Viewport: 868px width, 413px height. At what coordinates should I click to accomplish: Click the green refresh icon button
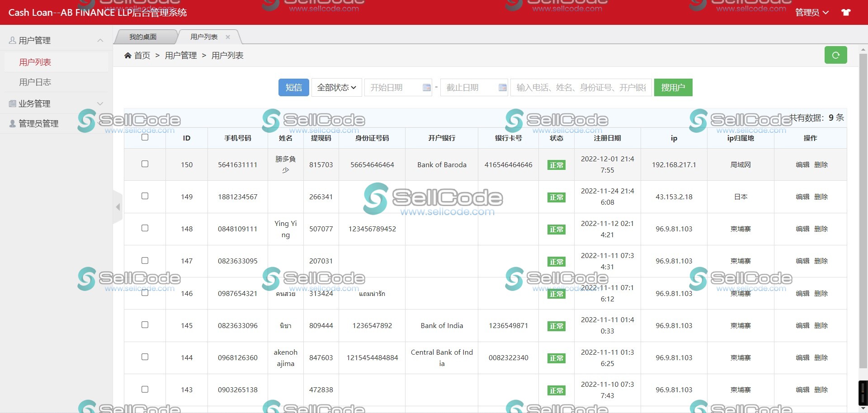click(x=835, y=55)
